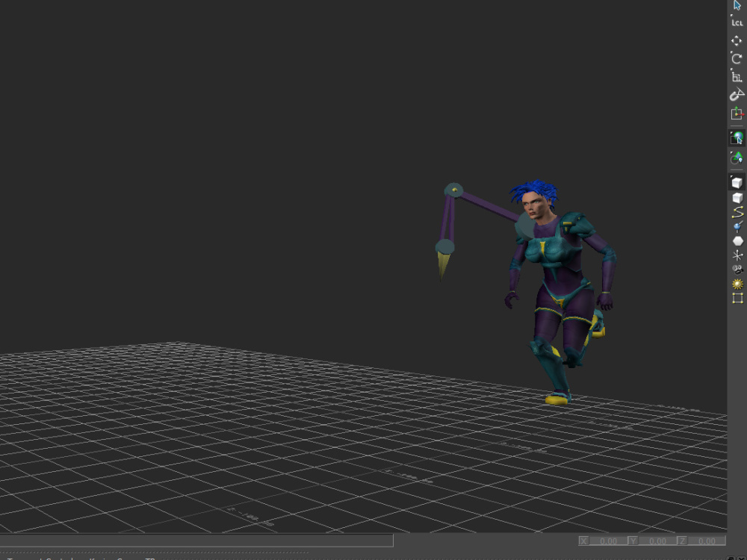The width and height of the screenshot is (747, 560).
Task: Activate the Scale tool icon
Action: (737, 77)
